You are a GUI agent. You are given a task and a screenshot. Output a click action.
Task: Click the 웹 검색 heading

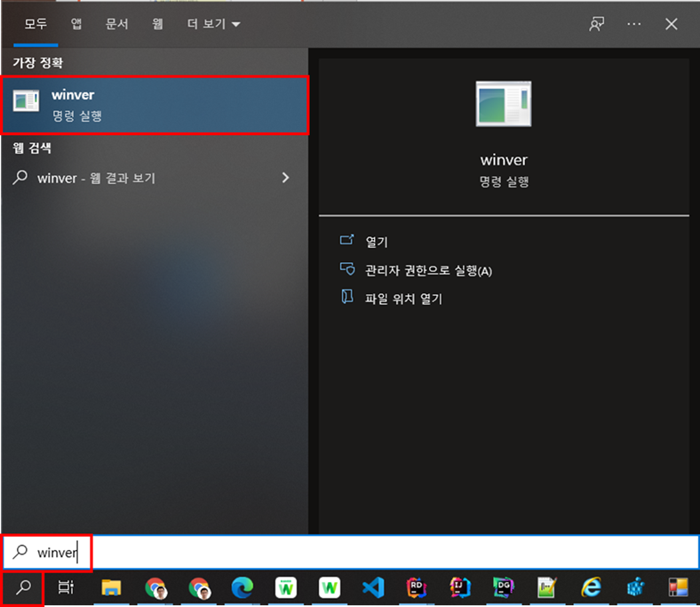coord(32,148)
